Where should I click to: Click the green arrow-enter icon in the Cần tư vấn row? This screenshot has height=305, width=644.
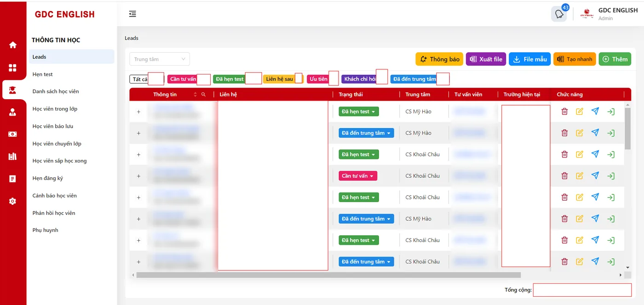pos(611,176)
